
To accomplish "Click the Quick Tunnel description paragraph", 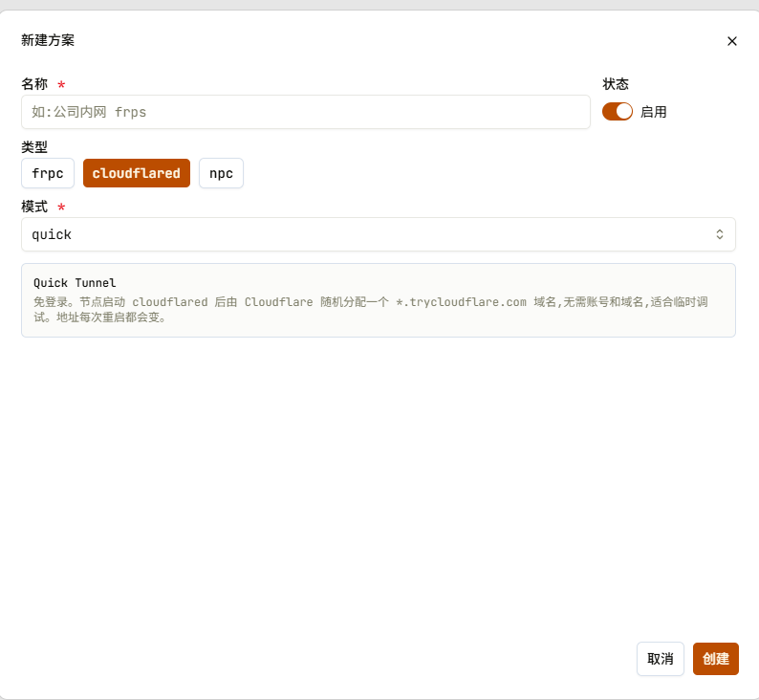I will [x=371, y=309].
